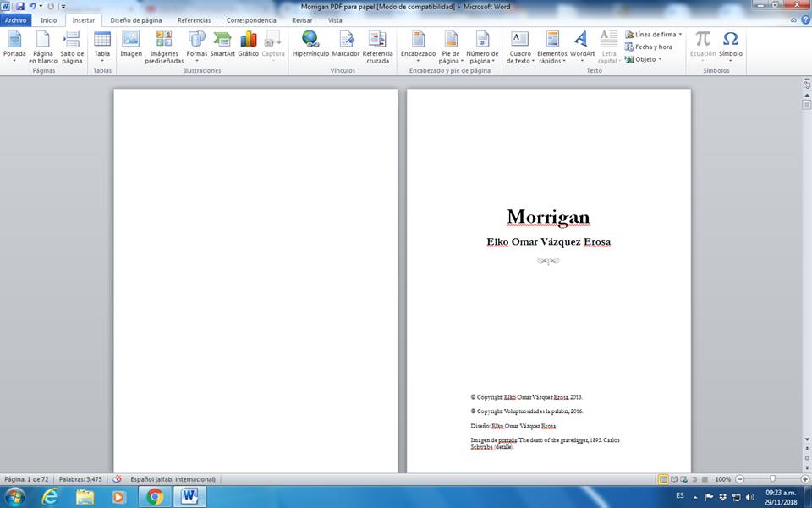
Task: Open the Archivo file menu
Action: [16, 19]
